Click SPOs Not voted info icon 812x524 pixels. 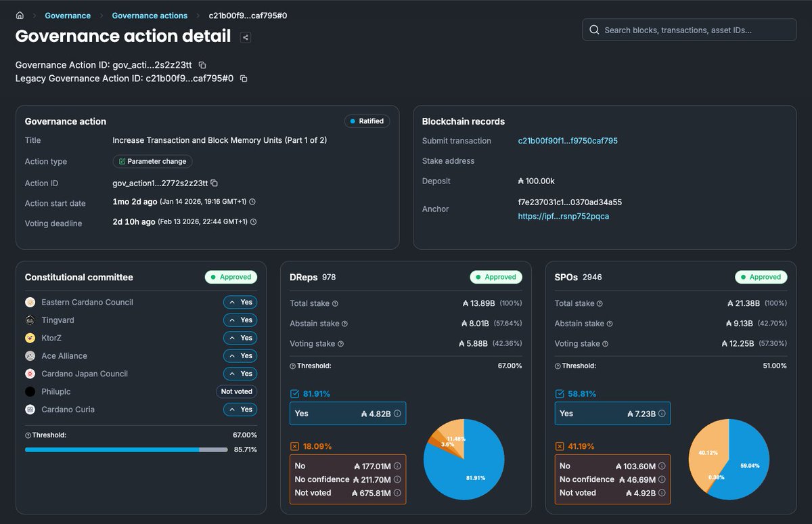tap(662, 493)
